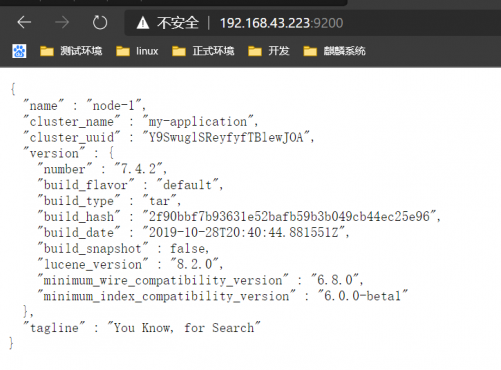Click the "tagline" key
The image size is (501, 370).
pyautogui.click(x=54, y=328)
